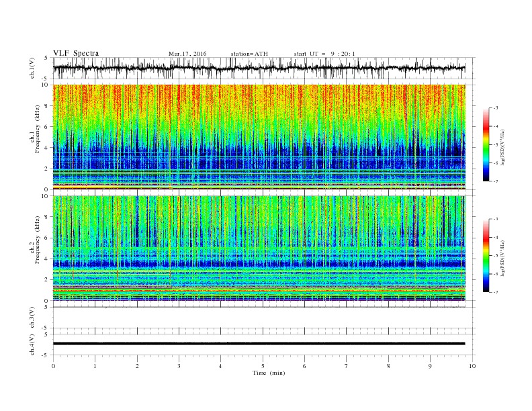Click the ch.2 colorbar "log(PSD)(V²/Hz)" label

tap(503, 258)
